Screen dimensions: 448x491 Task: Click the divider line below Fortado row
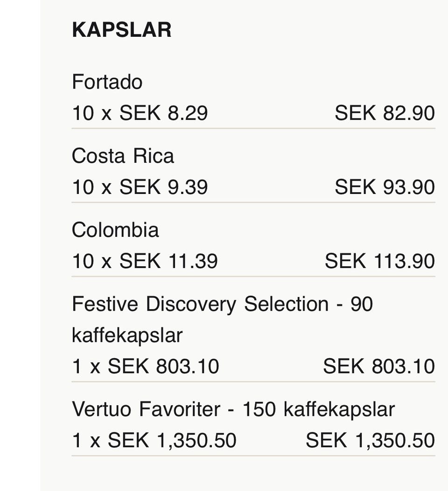(x=253, y=128)
